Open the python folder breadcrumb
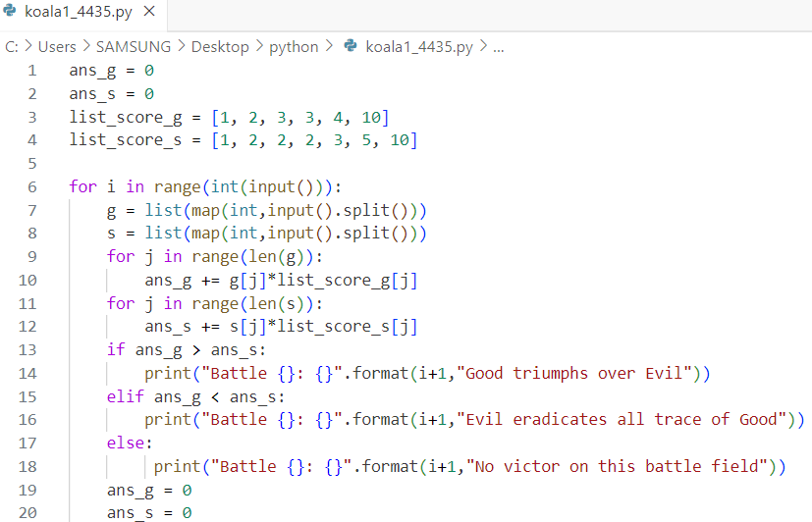Viewport: 812px width, 522px height. point(294,47)
